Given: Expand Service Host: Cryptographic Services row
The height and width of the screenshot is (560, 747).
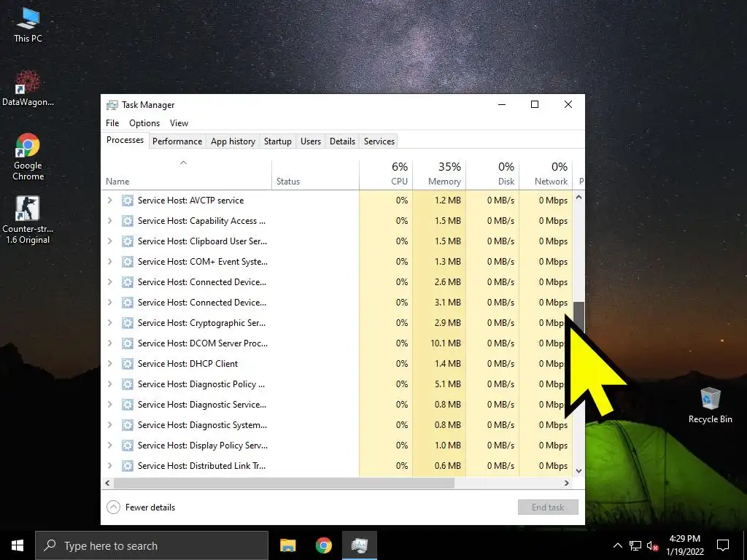Looking at the screenshot, I should point(109,323).
